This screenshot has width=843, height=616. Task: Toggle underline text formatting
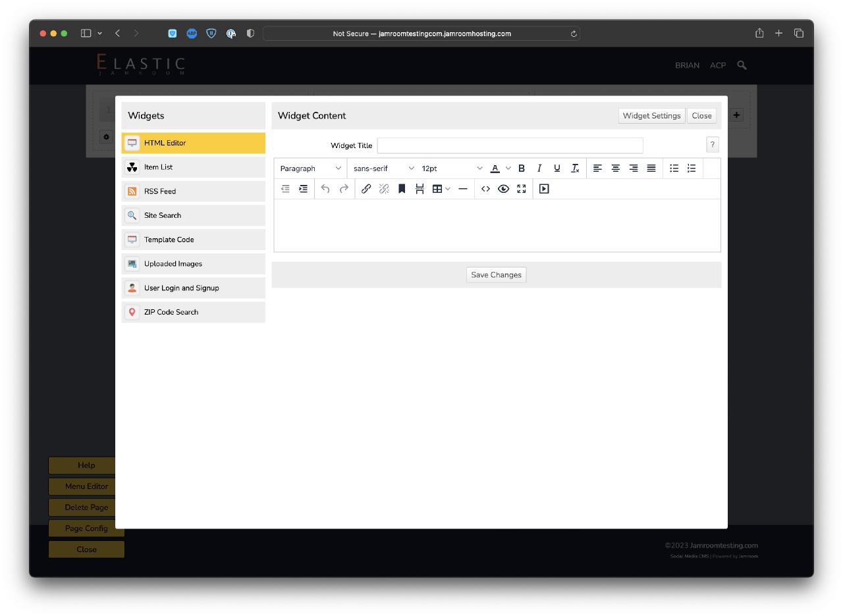coord(557,168)
